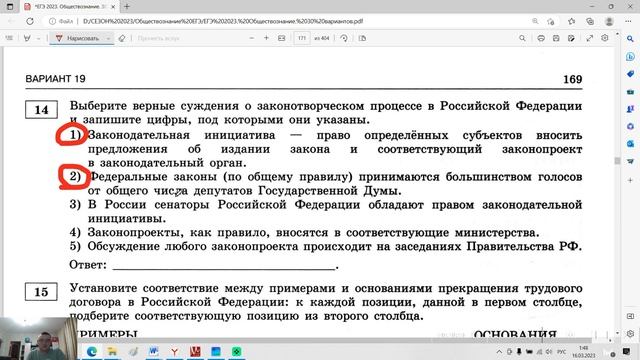Open Edge settings and more menu
This screenshot has width=640, height=360.
coord(628,21)
